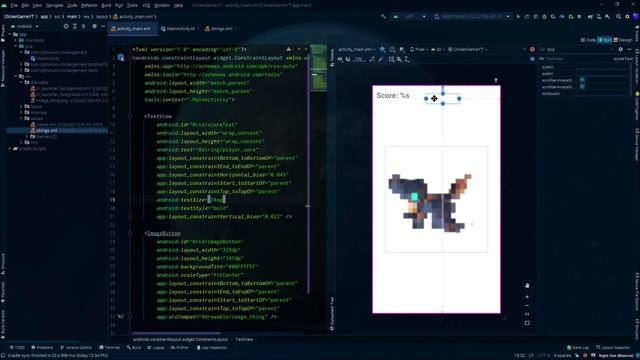Viewport: 640px width, 360px height.
Task: Open the Profiler tool window
Action: [x=180, y=348]
